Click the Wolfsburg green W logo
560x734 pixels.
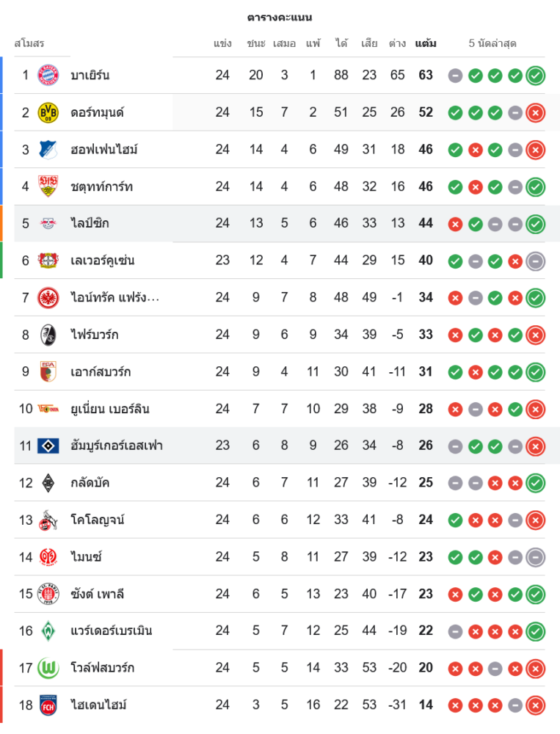click(48, 668)
